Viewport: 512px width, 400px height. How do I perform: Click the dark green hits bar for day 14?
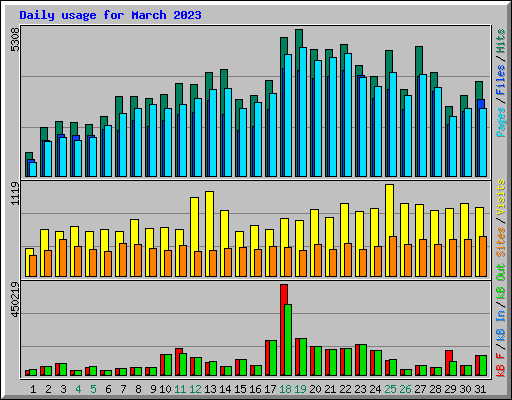224,78
